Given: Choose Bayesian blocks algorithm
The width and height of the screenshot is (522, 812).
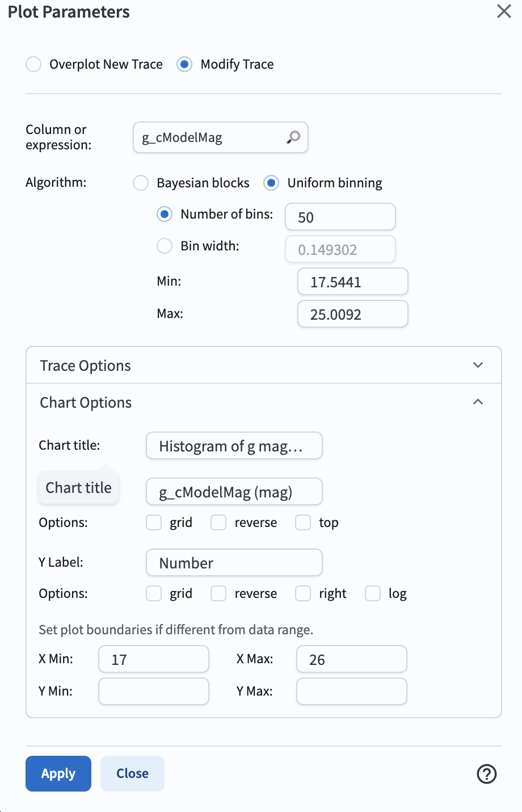Looking at the screenshot, I should point(141,183).
